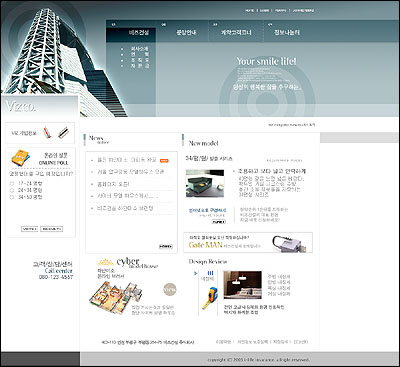Open the third main navigation menu tab
The height and width of the screenshot is (367, 400).
pos(236,32)
